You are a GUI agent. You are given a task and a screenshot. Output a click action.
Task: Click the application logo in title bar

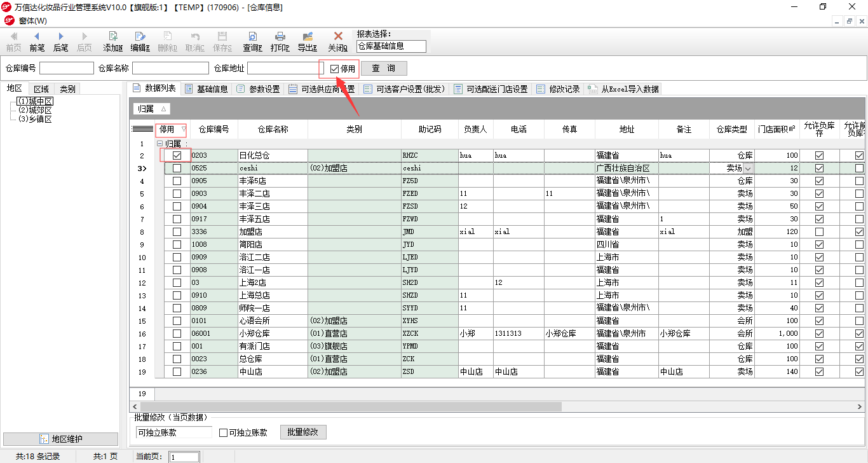click(8, 7)
